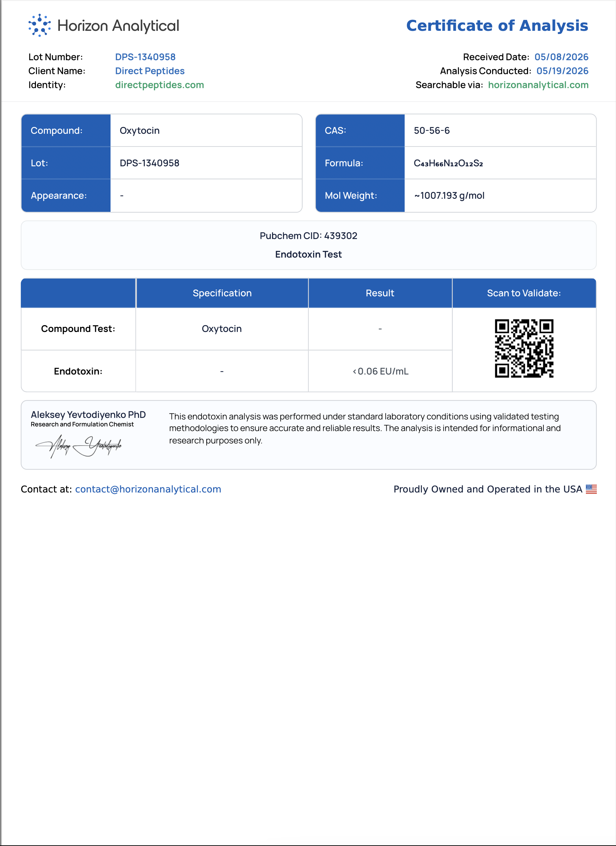
Task: Click the Endotoxin Test title
Action: [309, 254]
